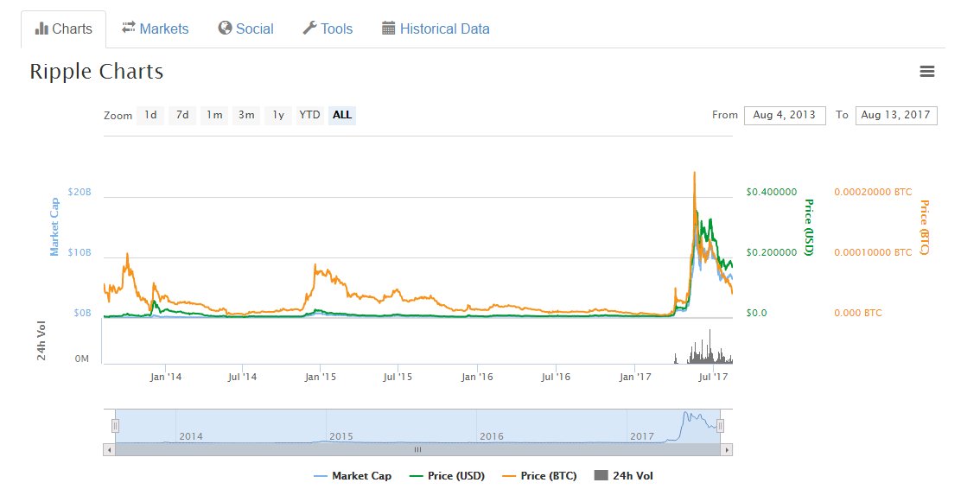Click the 2017 label in the navigator
980x489 pixels.
click(641, 436)
